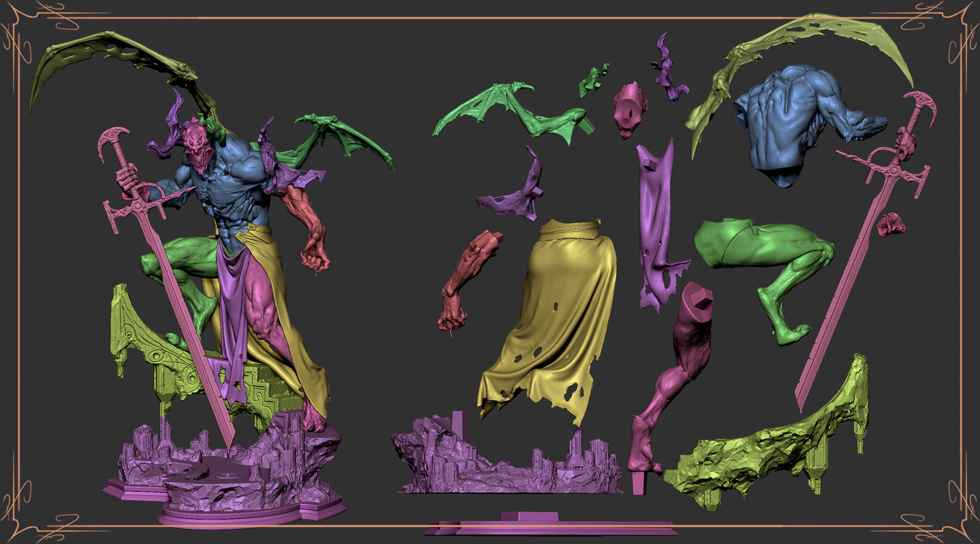Viewport: 980px width, 544px height.
Task: Select the magenta leg part with peg
Action: pyautogui.click(x=672, y=381)
